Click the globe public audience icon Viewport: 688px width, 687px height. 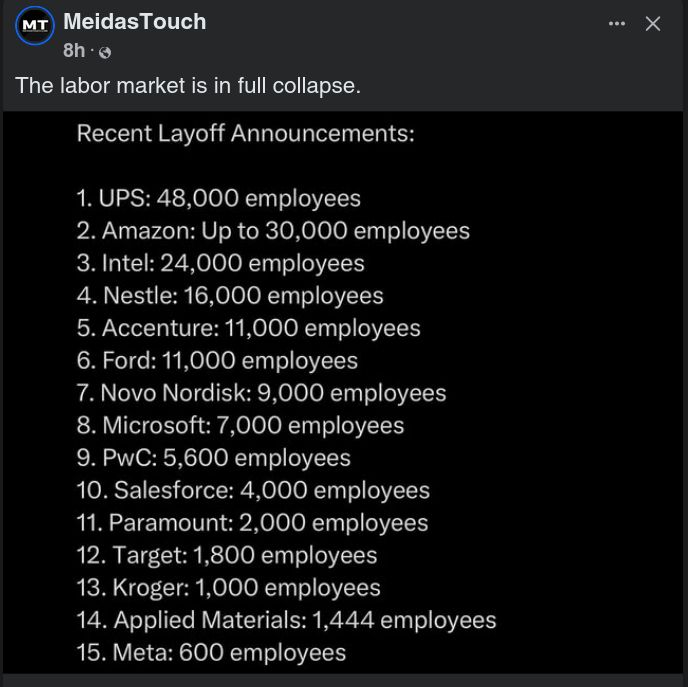(105, 52)
